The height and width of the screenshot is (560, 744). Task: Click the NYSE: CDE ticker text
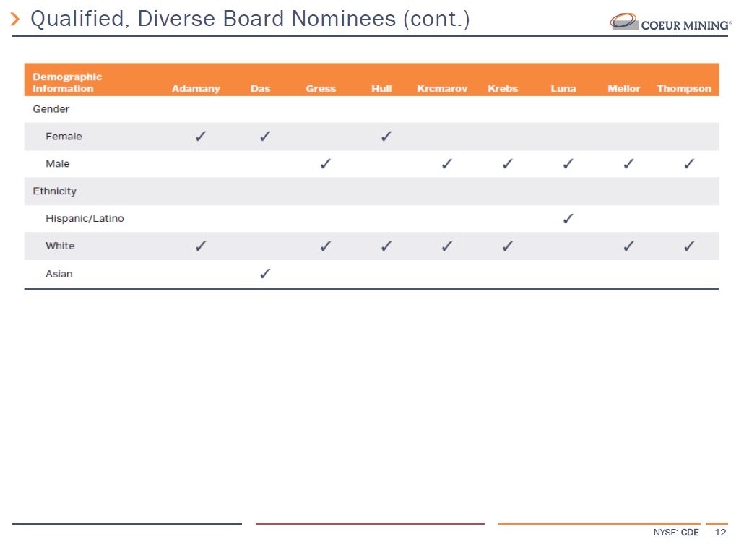(676, 533)
